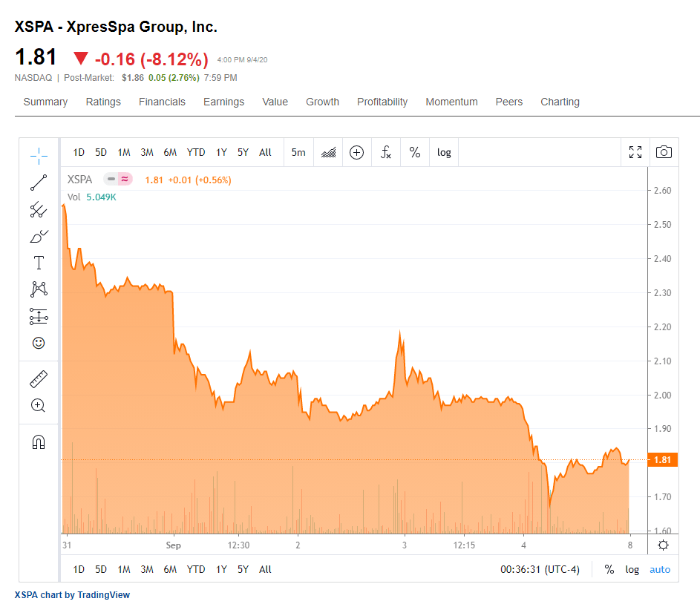
Task: Set top range to 1Y
Action: click(221, 153)
